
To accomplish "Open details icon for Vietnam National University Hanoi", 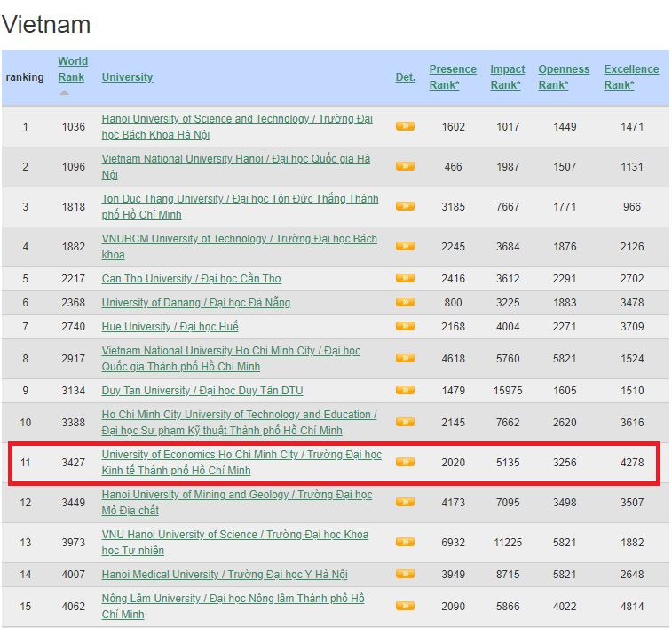I will pos(405,166).
